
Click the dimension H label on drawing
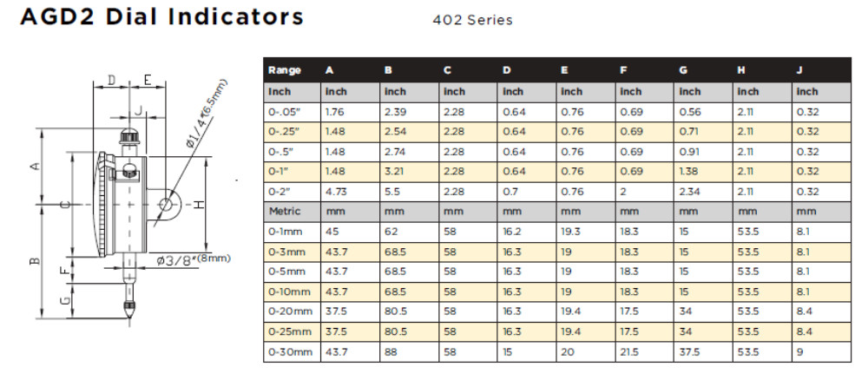click(x=200, y=205)
